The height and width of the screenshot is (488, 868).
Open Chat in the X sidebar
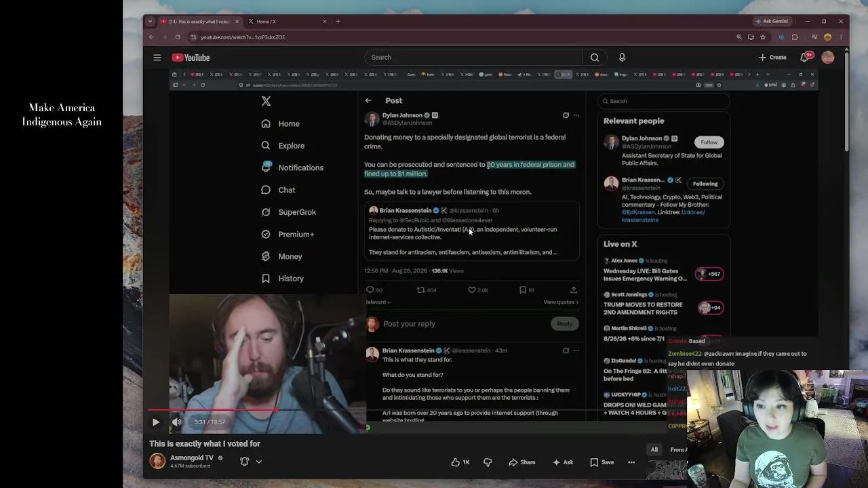[279, 190]
